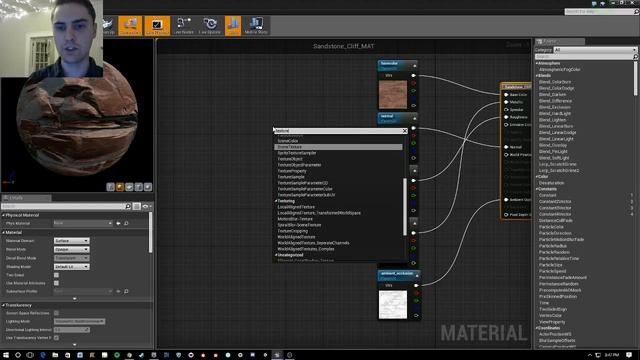Open Details view options eye icon

[x=146, y=207]
